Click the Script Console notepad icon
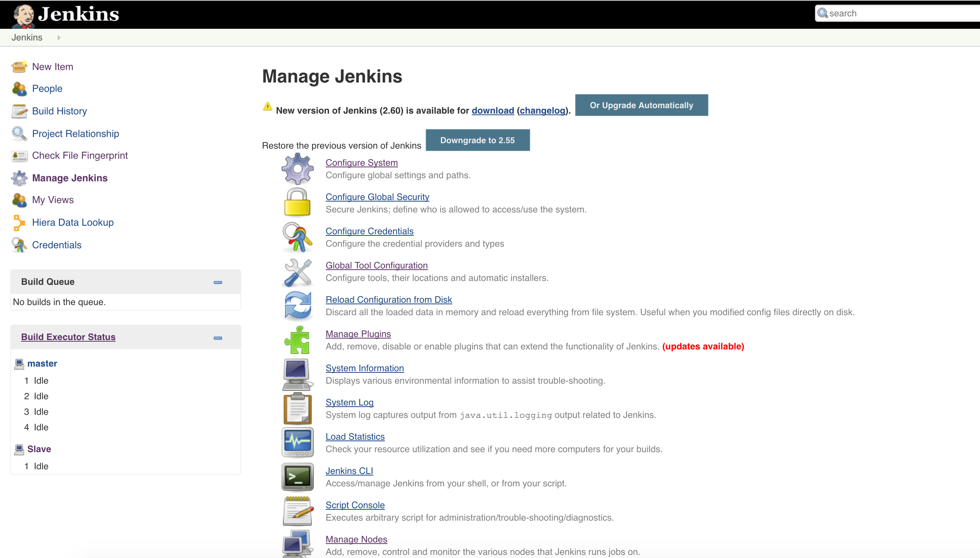The image size is (980, 558). click(x=297, y=511)
